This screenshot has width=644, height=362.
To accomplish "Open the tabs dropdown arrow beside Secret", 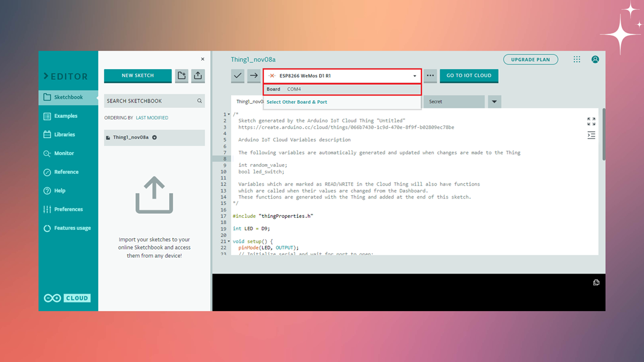I will coord(494,101).
